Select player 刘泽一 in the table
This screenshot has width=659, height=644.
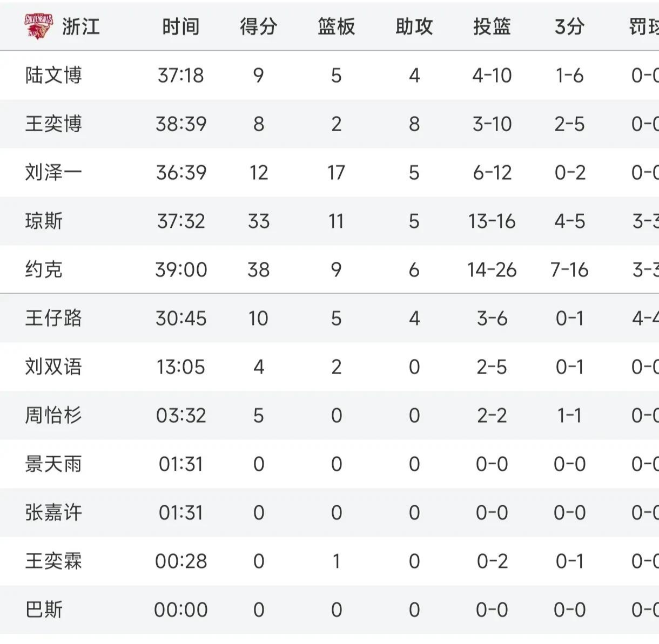53,173
